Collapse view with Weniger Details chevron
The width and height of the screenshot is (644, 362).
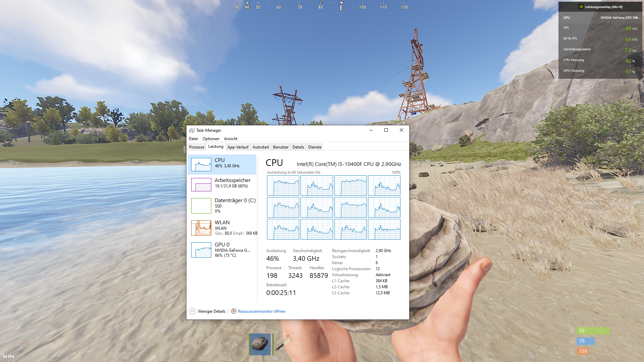point(193,311)
